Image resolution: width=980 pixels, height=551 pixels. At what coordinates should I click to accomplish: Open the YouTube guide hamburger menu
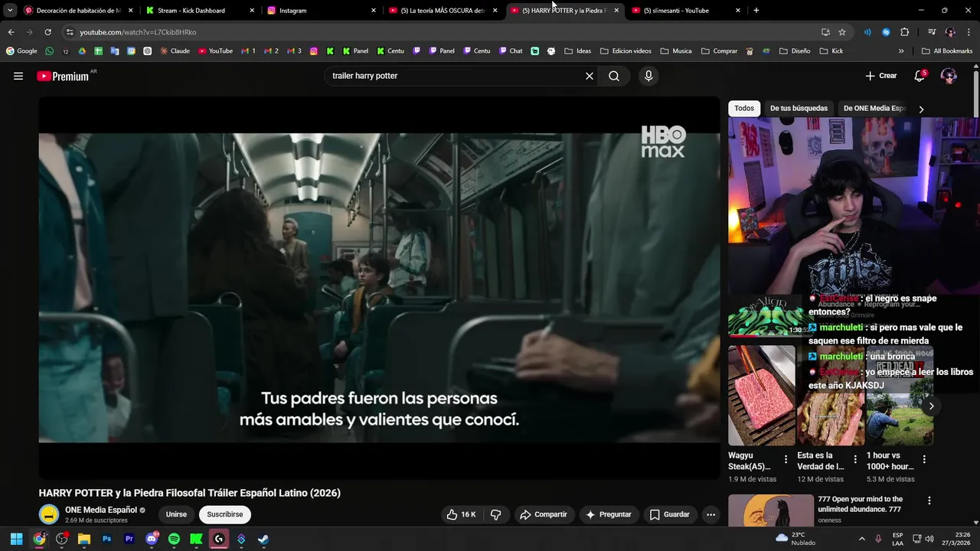tap(18, 76)
